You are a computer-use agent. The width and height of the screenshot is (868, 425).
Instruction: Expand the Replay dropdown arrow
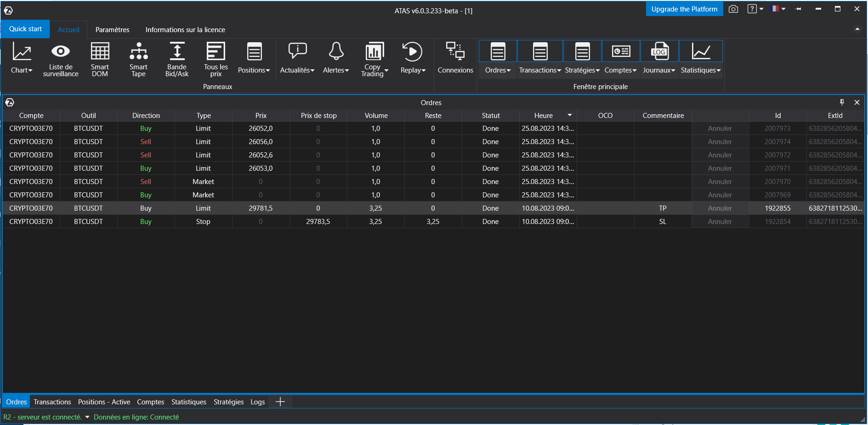pyautogui.click(x=424, y=71)
